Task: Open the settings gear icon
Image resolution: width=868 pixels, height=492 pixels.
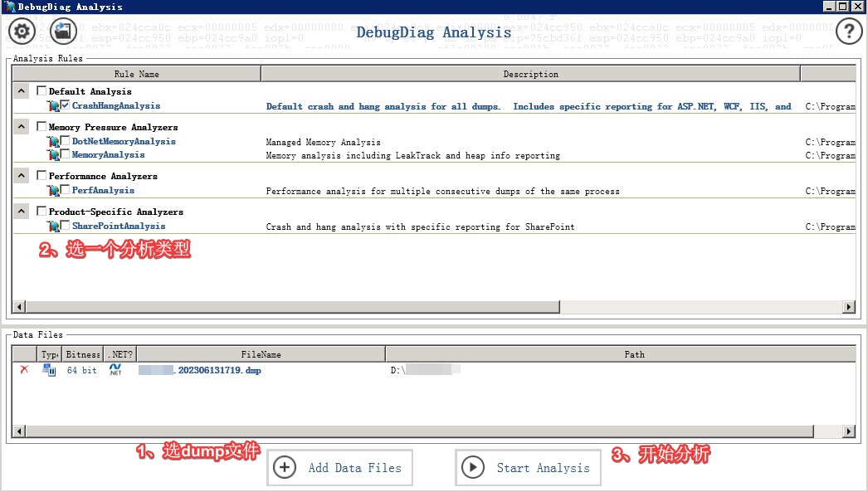Action: tap(22, 31)
